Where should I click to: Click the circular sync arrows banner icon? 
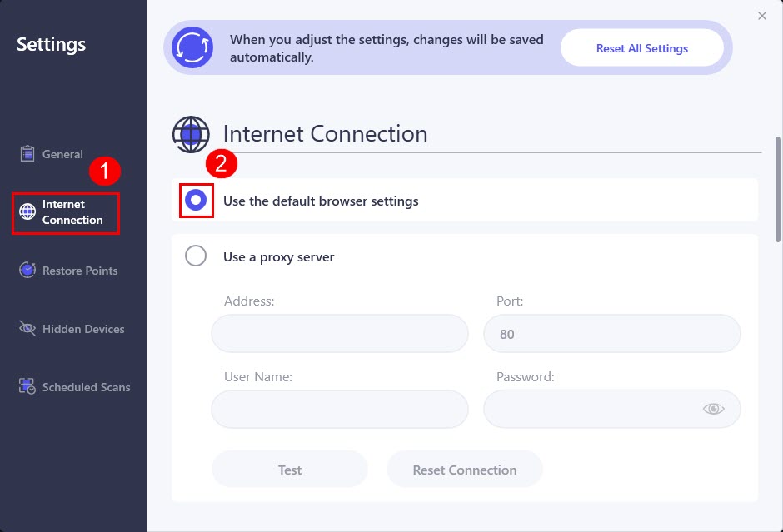[192, 47]
